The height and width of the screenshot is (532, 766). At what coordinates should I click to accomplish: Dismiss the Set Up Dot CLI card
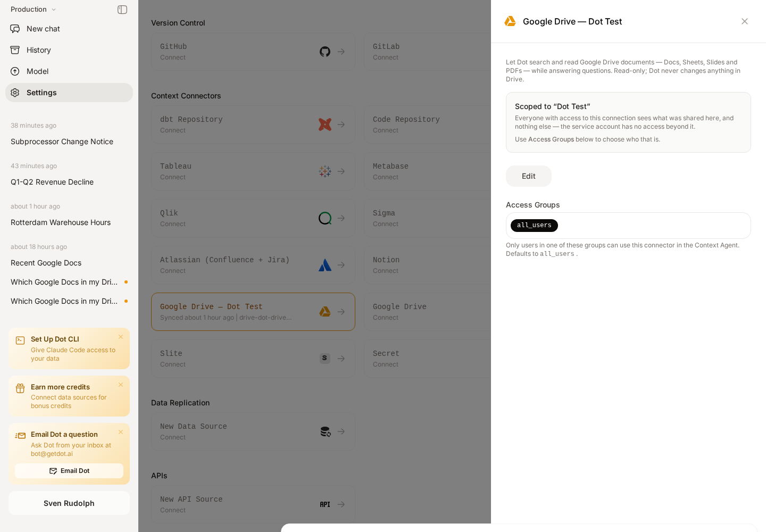click(x=121, y=337)
